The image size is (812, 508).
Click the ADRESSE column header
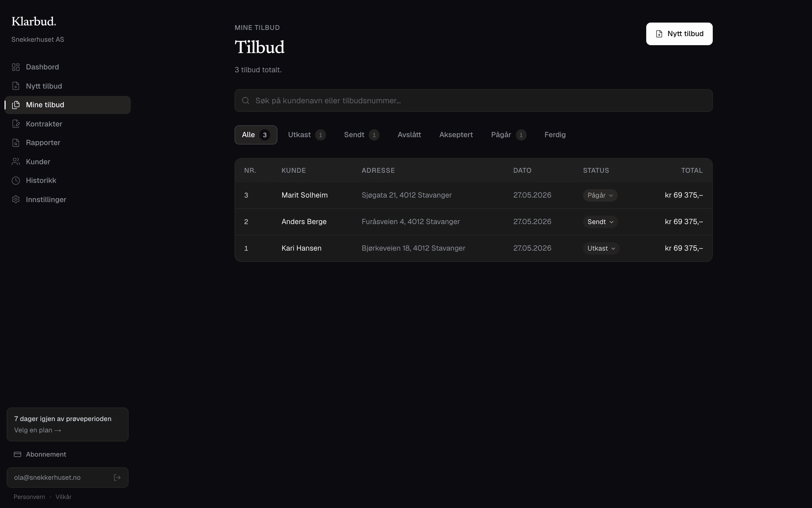(x=378, y=170)
